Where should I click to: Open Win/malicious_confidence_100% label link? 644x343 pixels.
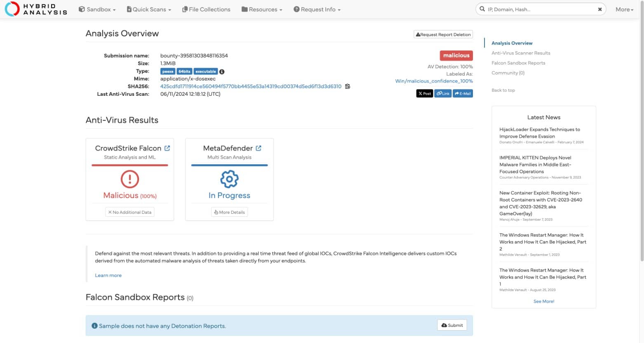(x=434, y=81)
